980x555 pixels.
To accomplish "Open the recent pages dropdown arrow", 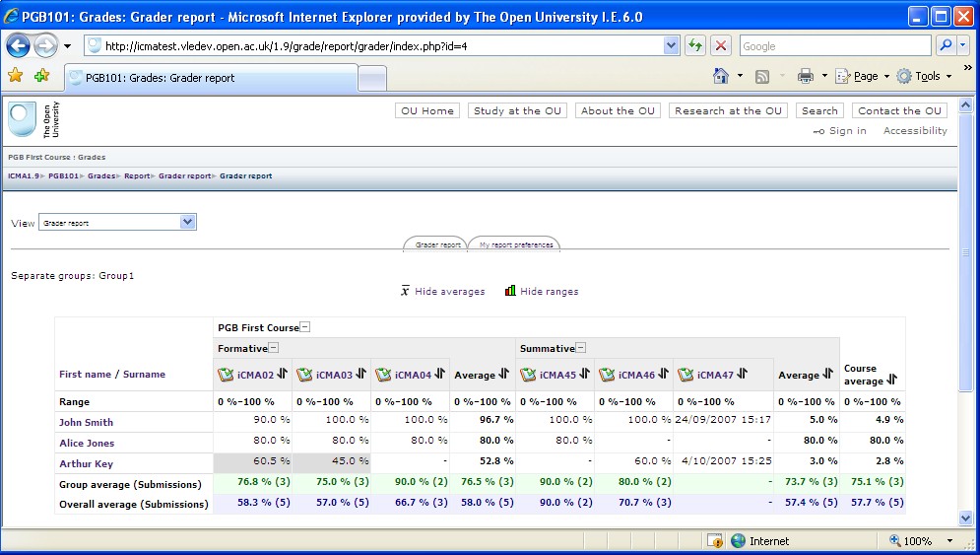I will (68, 46).
